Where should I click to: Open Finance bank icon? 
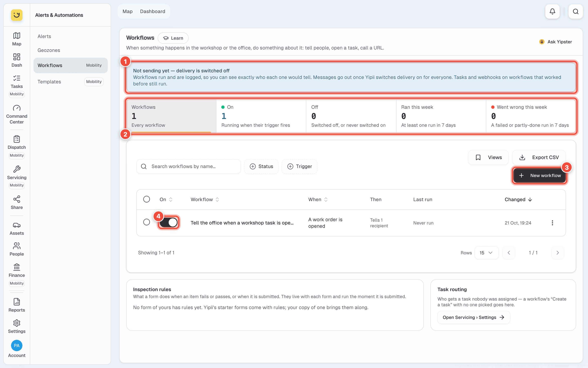pos(17,270)
